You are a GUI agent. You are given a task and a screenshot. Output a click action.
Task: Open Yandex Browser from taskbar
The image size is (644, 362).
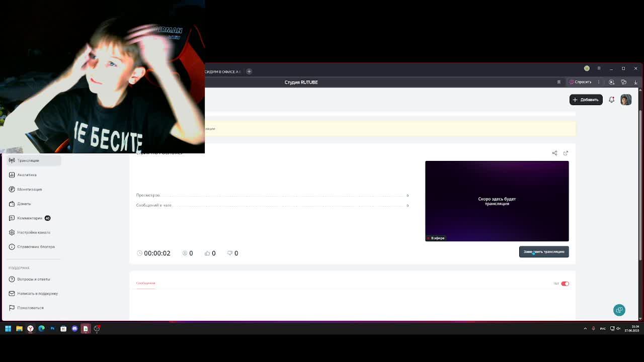coord(30,329)
